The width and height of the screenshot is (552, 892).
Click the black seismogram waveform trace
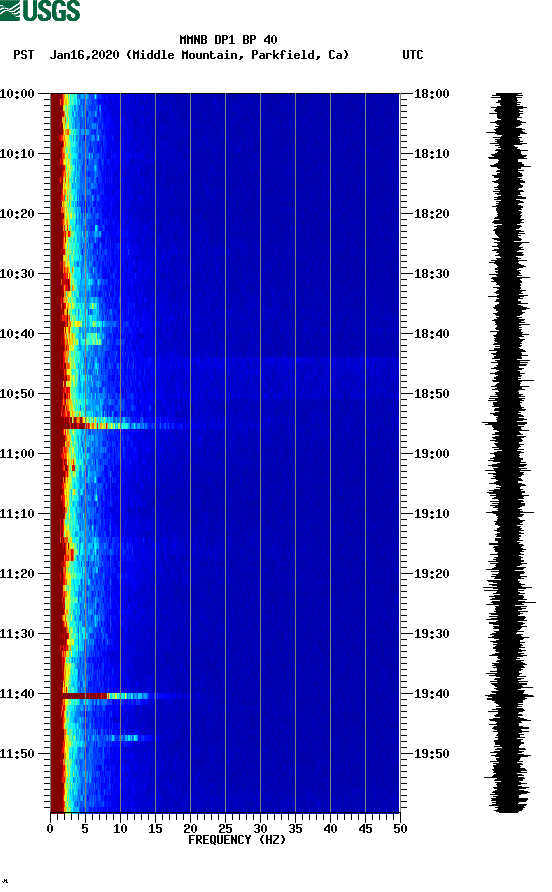click(x=509, y=453)
